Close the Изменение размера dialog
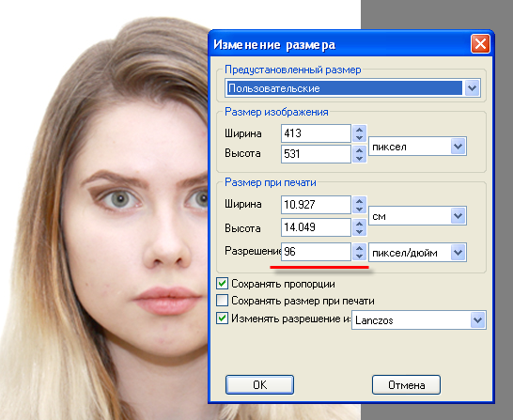513x420 pixels. (480, 43)
